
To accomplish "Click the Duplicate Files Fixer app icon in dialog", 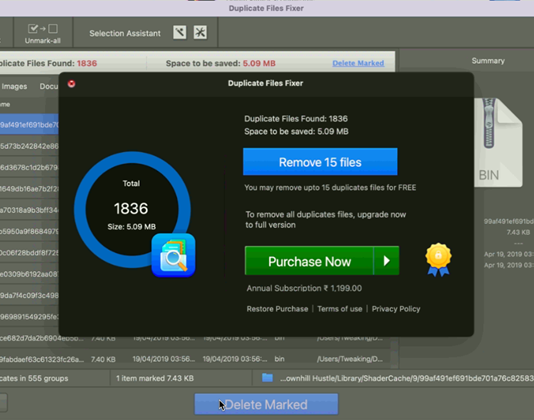I will (173, 255).
